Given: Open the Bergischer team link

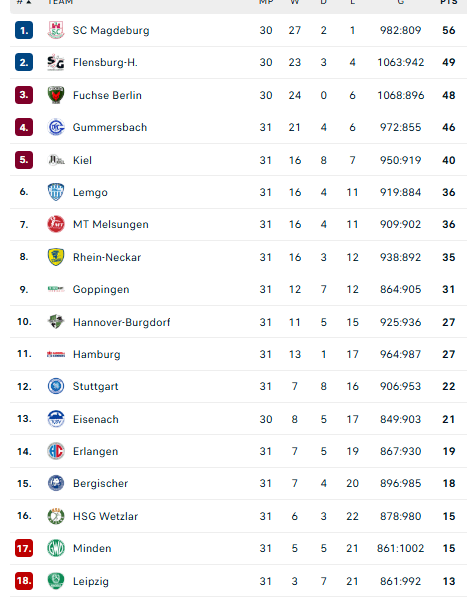Looking at the screenshot, I should click(101, 483).
